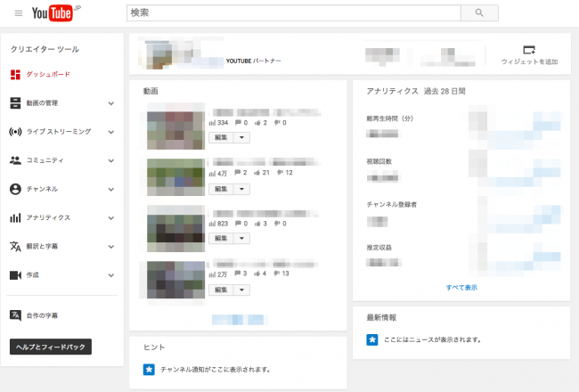Click the コミュニティ people icon
Screen dimensions: 579x392
[x=15, y=160]
